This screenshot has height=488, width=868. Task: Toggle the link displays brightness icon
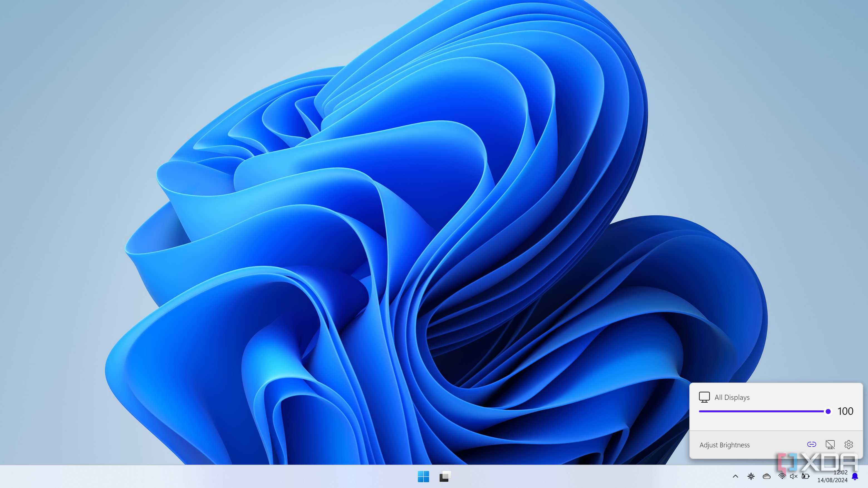click(x=811, y=445)
